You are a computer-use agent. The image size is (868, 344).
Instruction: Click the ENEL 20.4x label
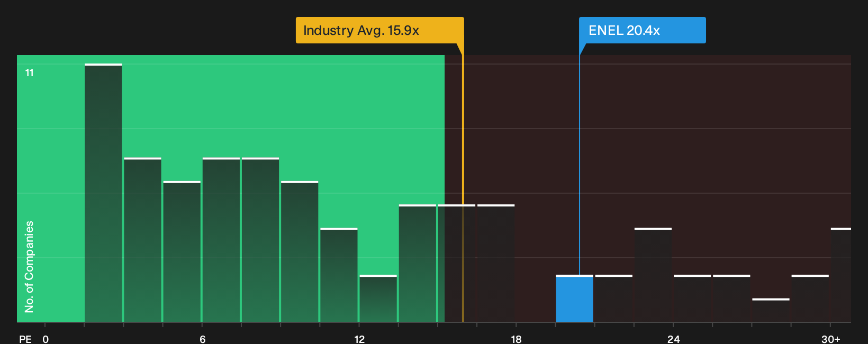(x=642, y=30)
